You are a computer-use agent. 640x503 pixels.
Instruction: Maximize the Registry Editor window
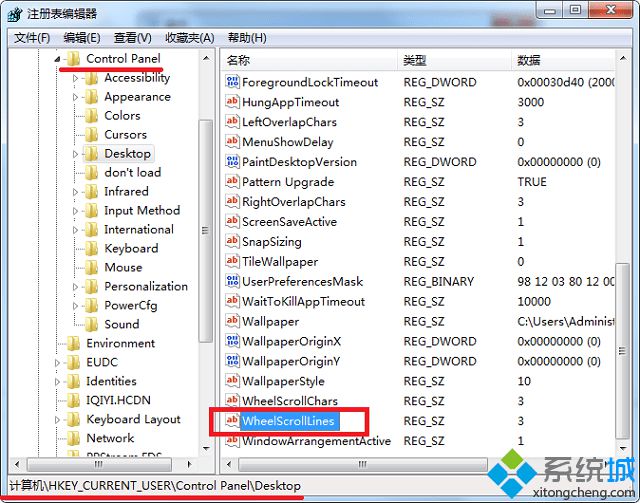tap(576, 10)
